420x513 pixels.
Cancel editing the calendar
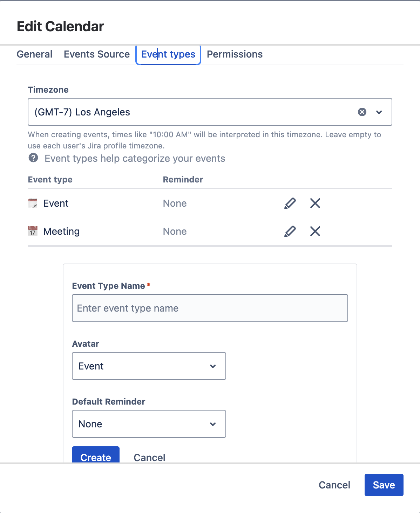334,485
